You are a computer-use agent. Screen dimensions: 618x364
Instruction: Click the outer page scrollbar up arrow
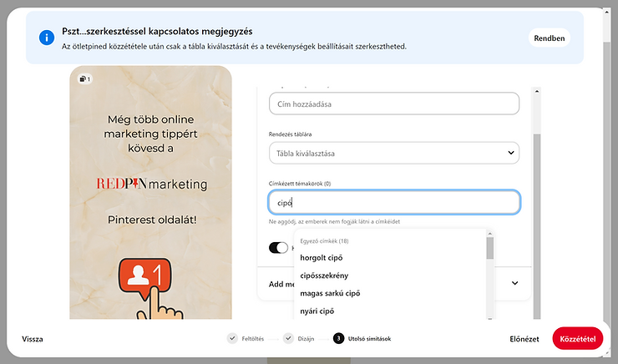[607, 12]
